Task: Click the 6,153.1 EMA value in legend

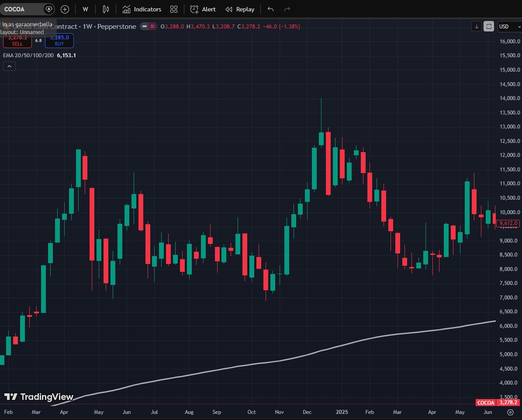Action: click(x=66, y=56)
